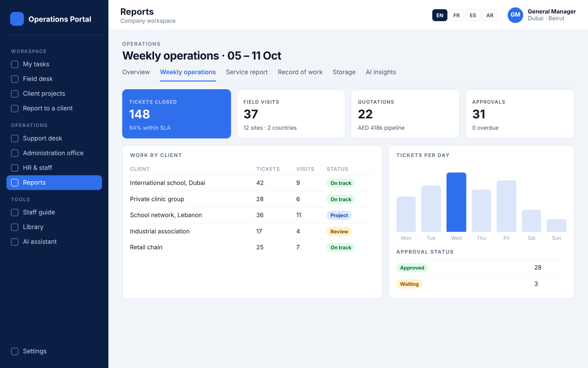
Task: Click the icon beside Settings
Action: [15, 351]
